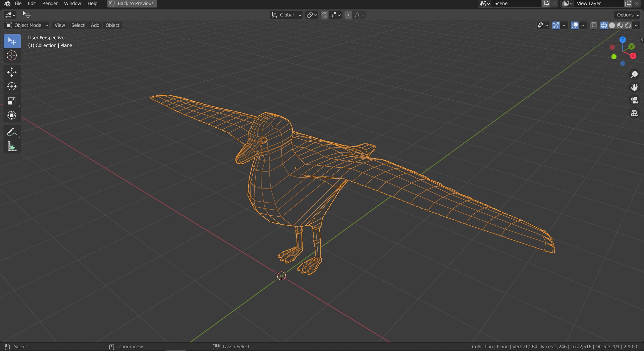Pick the Scale tool in toolbar
Screen dimensions: 644x351
(x=12, y=101)
